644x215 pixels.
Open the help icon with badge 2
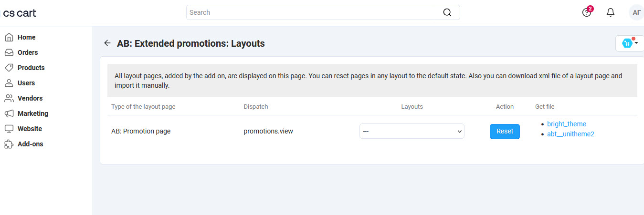coord(587,12)
